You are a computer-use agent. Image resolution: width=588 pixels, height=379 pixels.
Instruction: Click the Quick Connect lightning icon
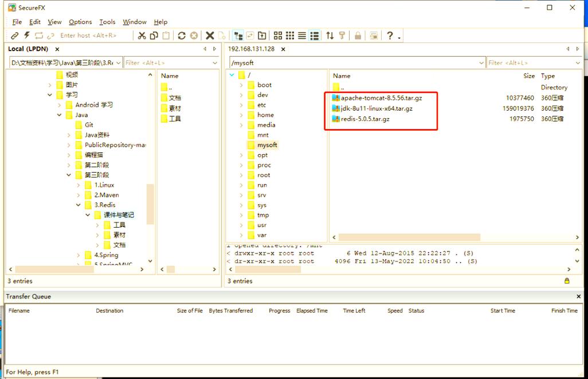tap(26, 36)
